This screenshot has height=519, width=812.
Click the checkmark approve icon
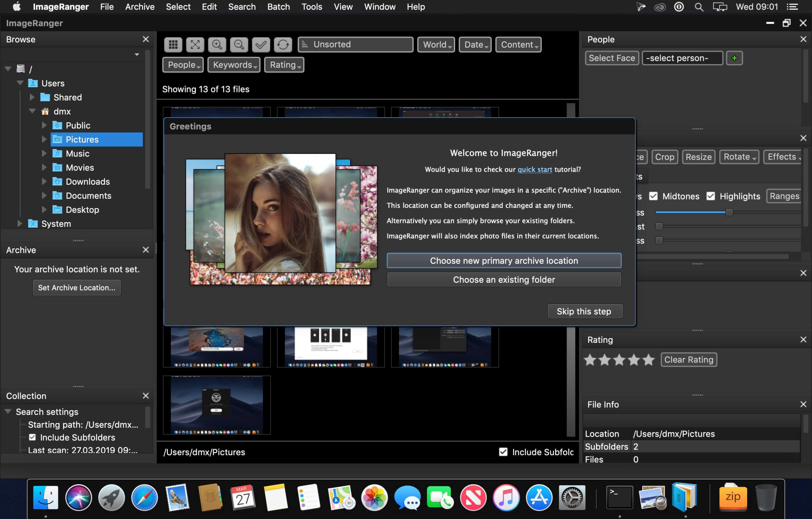(260, 44)
